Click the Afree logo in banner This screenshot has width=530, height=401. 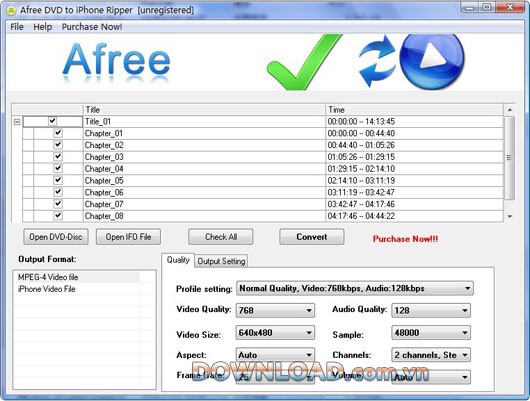(116, 64)
